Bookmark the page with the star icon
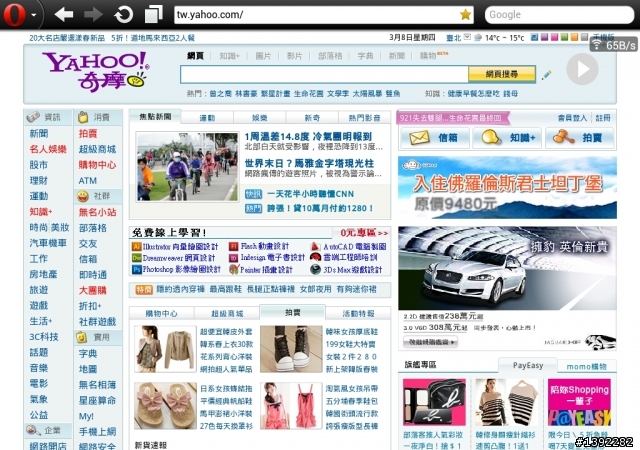The width and height of the screenshot is (640, 450). (x=465, y=15)
